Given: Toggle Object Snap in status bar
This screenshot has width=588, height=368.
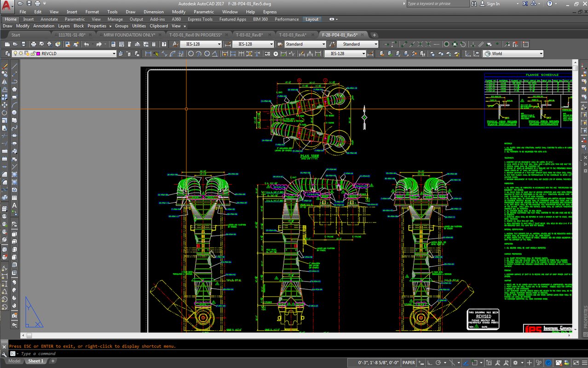Looking at the screenshot, I should click(474, 362).
